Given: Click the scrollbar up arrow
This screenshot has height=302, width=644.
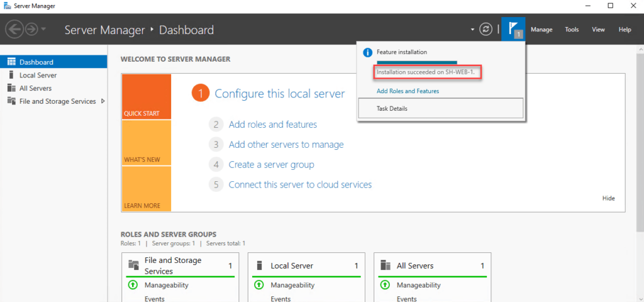Looking at the screenshot, I should [640, 48].
